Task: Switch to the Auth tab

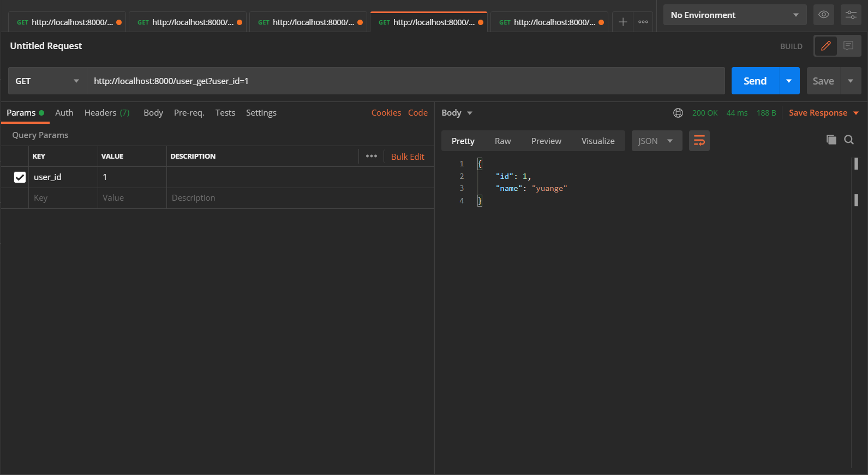Action: [64, 113]
